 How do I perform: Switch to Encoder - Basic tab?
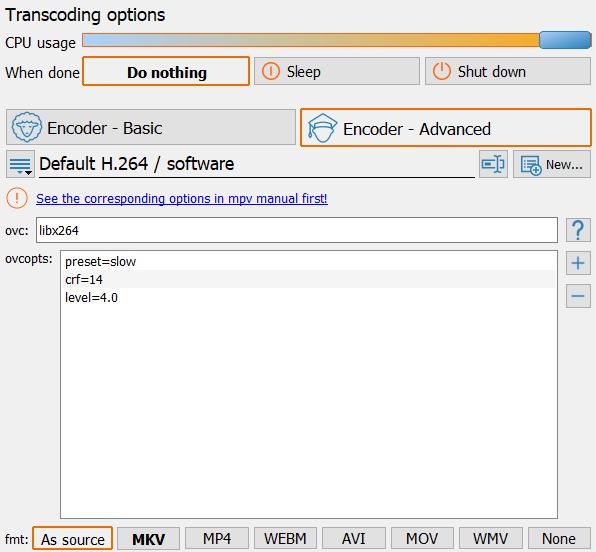151,127
